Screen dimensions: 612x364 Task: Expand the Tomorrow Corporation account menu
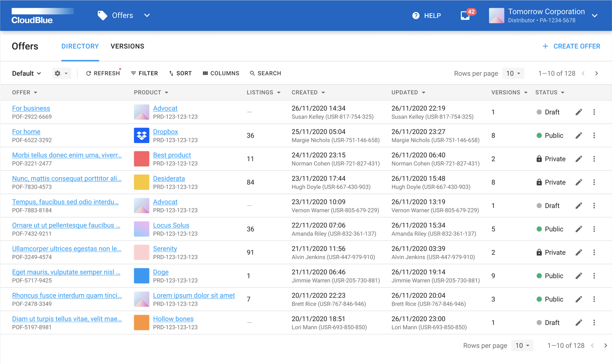coord(594,15)
